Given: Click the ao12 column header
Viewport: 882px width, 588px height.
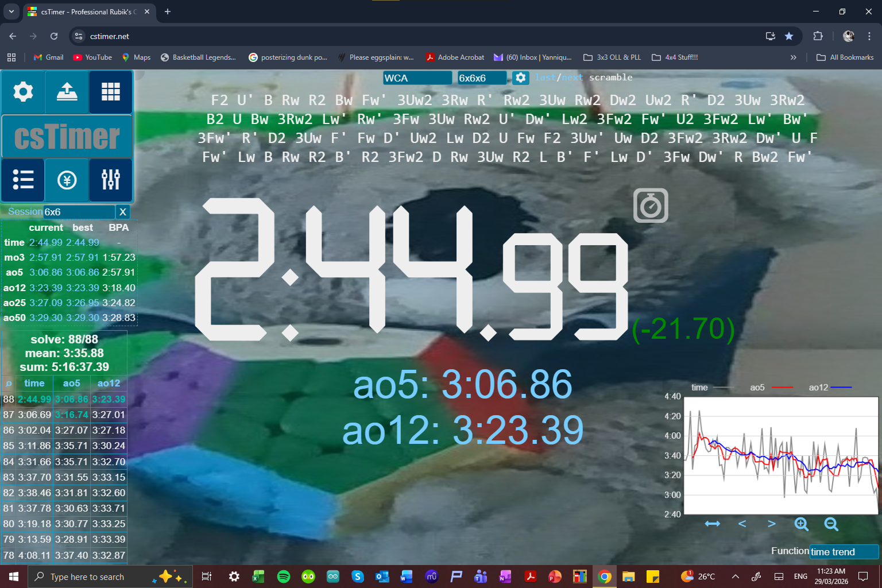Looking at the screenshot, I should tap(109, 383).
